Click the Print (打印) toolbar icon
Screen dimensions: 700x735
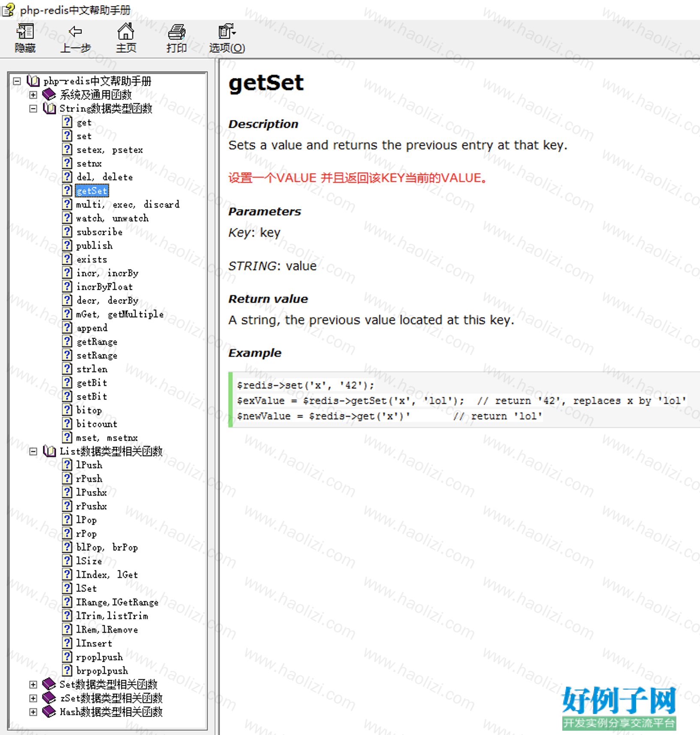[176, 32]
